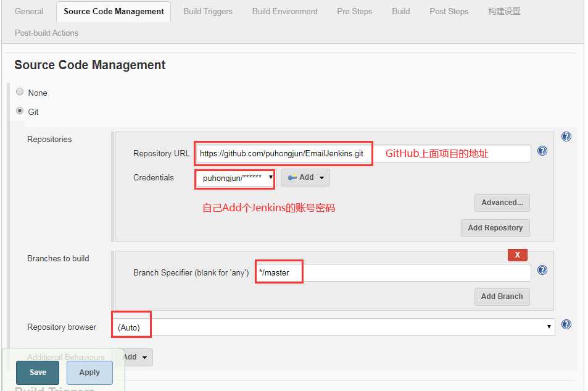Click the Repositories label
588x391 pixels.
pos(49,140)
